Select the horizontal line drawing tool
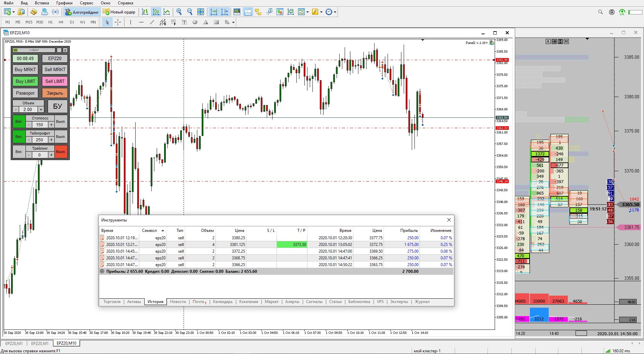 point(141,22)
